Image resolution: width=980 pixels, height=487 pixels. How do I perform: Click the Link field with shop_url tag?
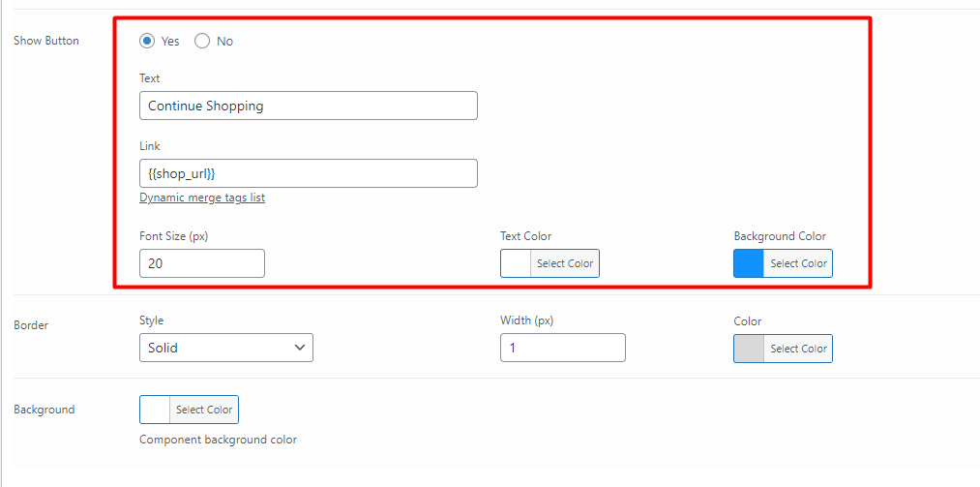coord(309,173)
